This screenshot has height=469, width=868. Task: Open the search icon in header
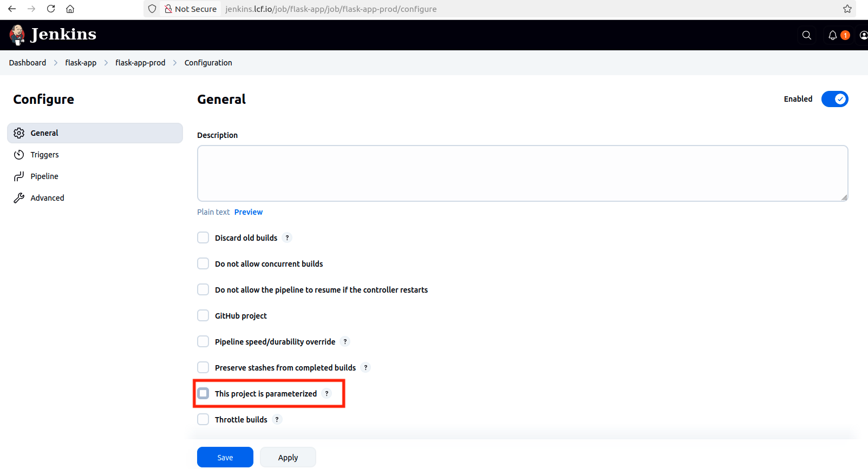tap(806, 35)
